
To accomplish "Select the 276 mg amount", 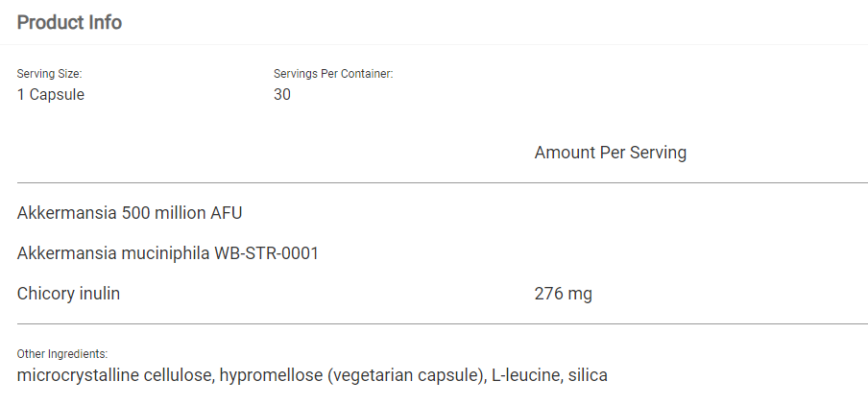I will [x=563, y=294].
